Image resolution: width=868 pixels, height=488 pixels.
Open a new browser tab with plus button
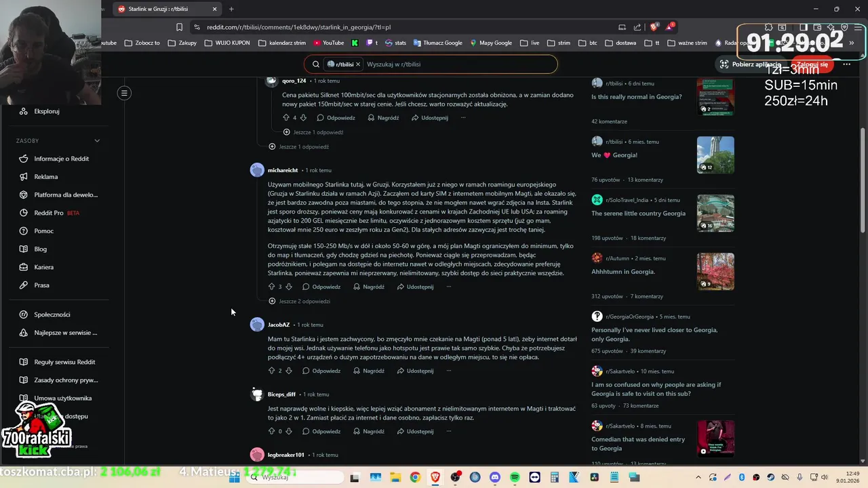(231, 9)
